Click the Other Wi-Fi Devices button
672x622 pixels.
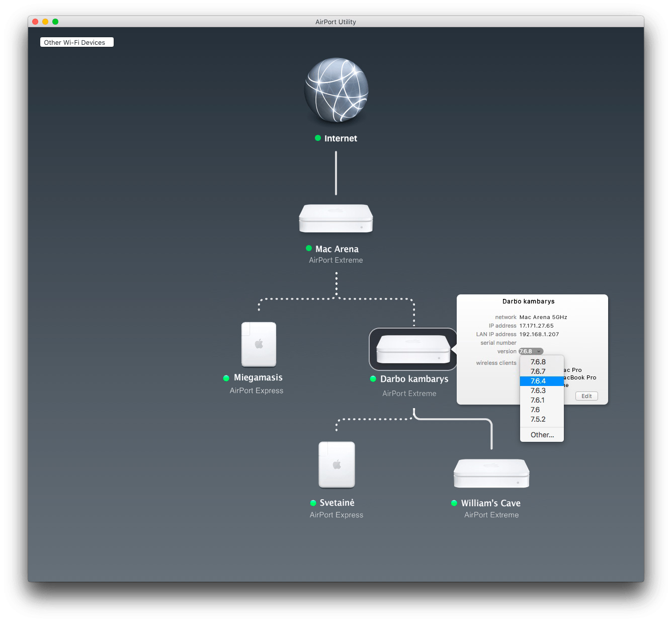(x=77, y=42)
